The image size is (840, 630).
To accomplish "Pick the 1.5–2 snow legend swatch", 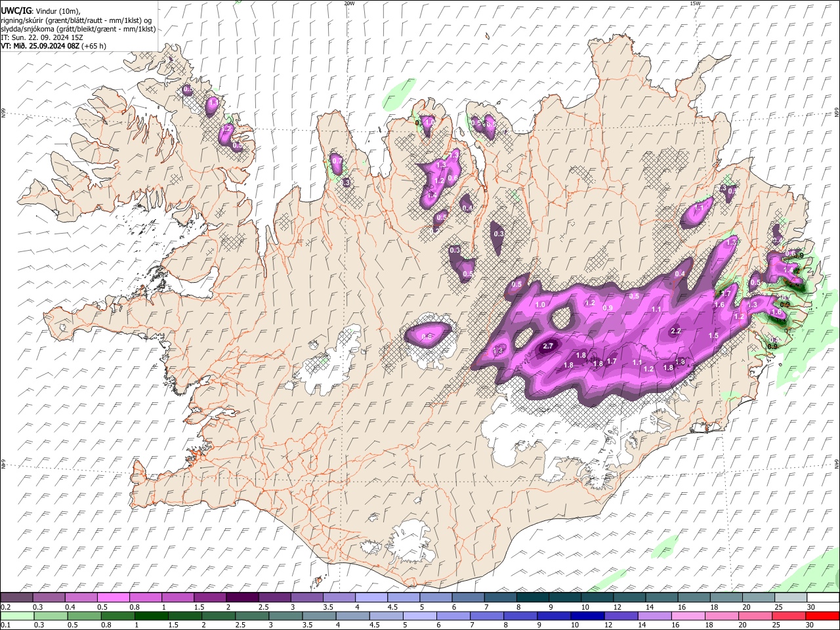I will [210, 597].
